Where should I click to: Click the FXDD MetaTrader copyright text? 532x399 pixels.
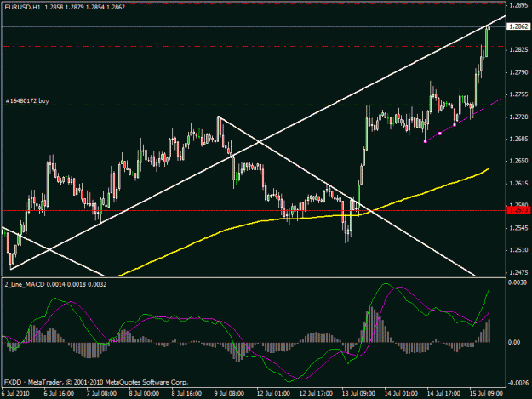point(96,382)
